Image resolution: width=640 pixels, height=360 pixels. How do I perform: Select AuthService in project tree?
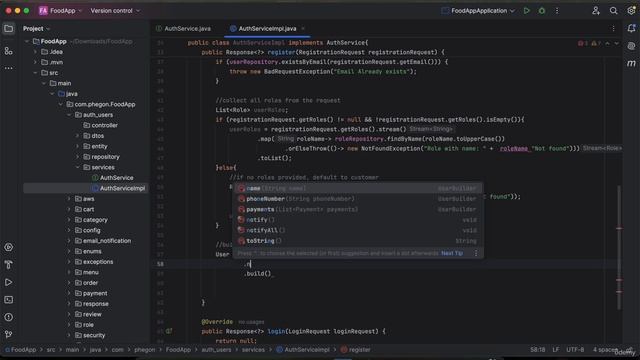[x=116, y=178]
